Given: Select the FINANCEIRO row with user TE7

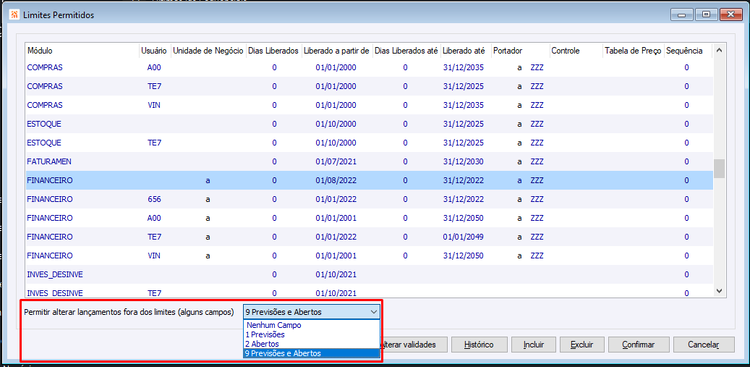Looking at the screenshot, I should 369,237.
